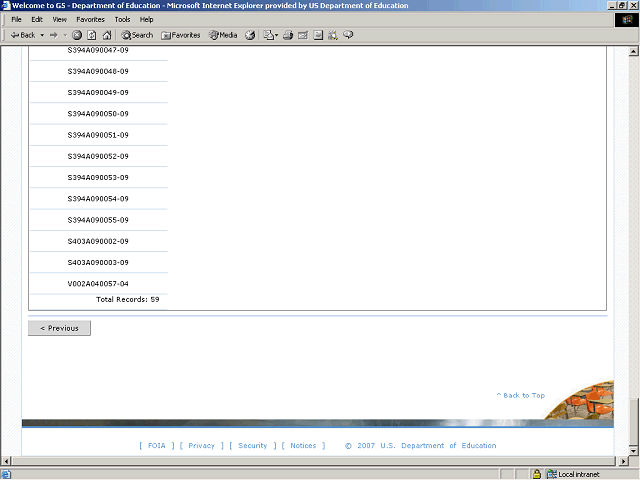Viewport: 640px width, 480px height.
Task: Select record S394A090055-09
Action: click(98, 220)
